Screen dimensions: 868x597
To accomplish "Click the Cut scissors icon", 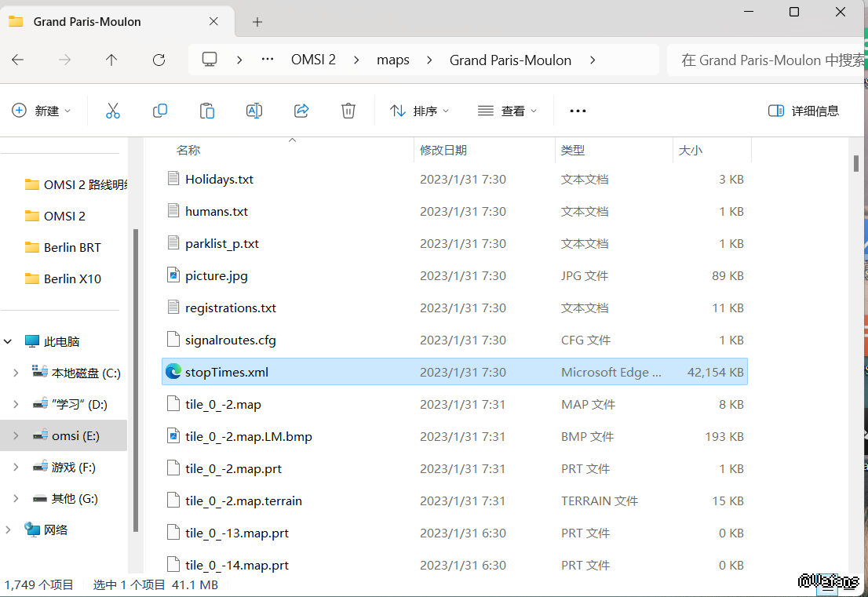I will pos(113,111).
